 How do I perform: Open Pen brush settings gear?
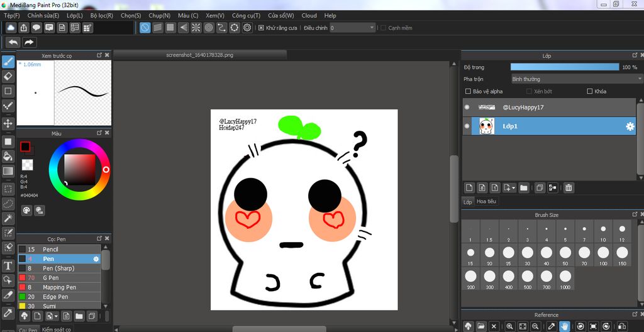click(x=96, y=259)
